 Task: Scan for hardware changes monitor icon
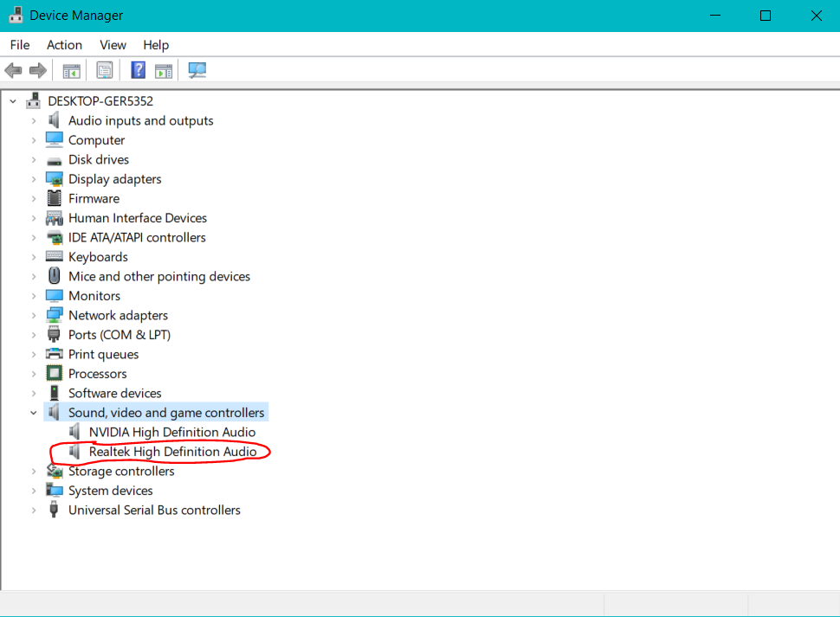tap(197, 70)
